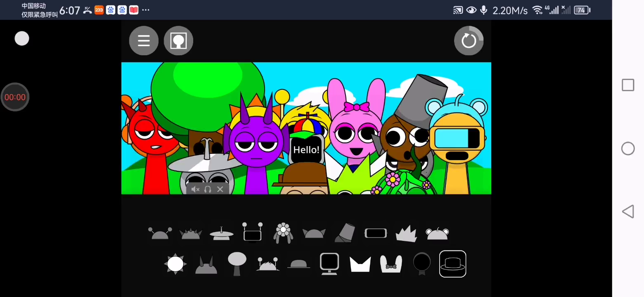Click the 00:00 recording timer
This screenshot has height=297, width=644.
coord(15,97)
